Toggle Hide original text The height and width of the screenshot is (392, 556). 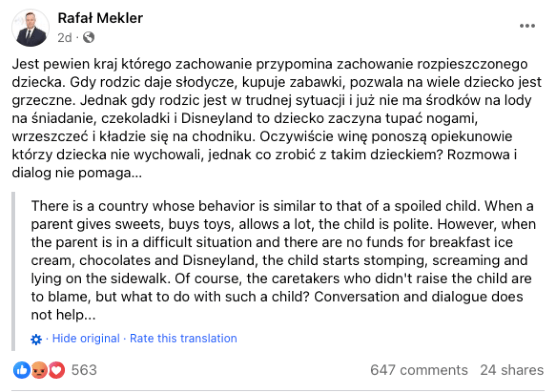tap(86, 338)
